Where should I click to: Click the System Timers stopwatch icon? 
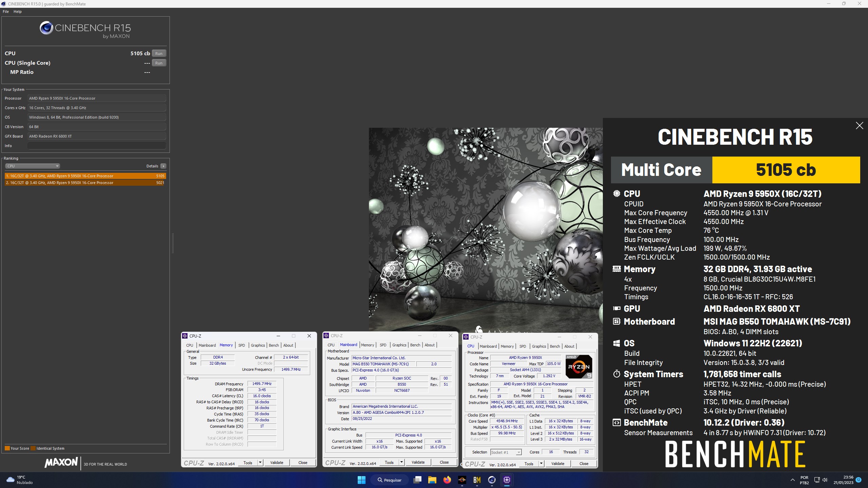pos(616,374)
